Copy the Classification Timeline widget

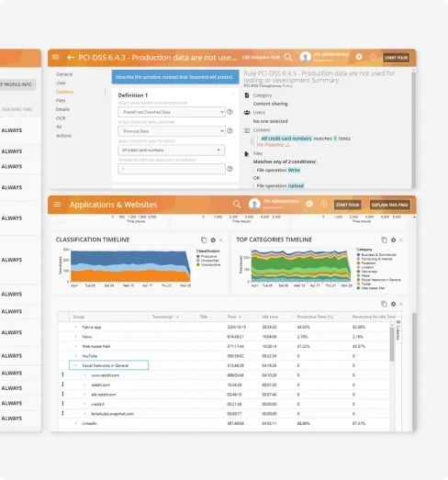(x=204, y=240)
